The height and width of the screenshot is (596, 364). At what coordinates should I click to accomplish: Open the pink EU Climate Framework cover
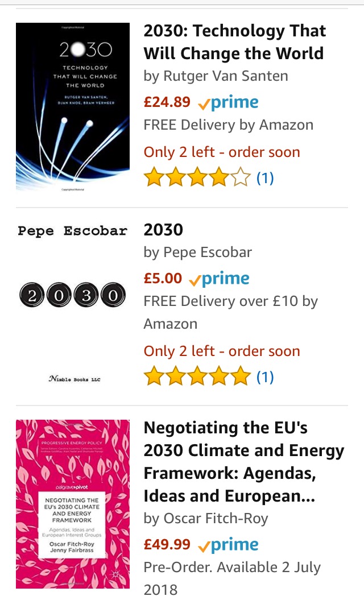(x=73, y=504)
